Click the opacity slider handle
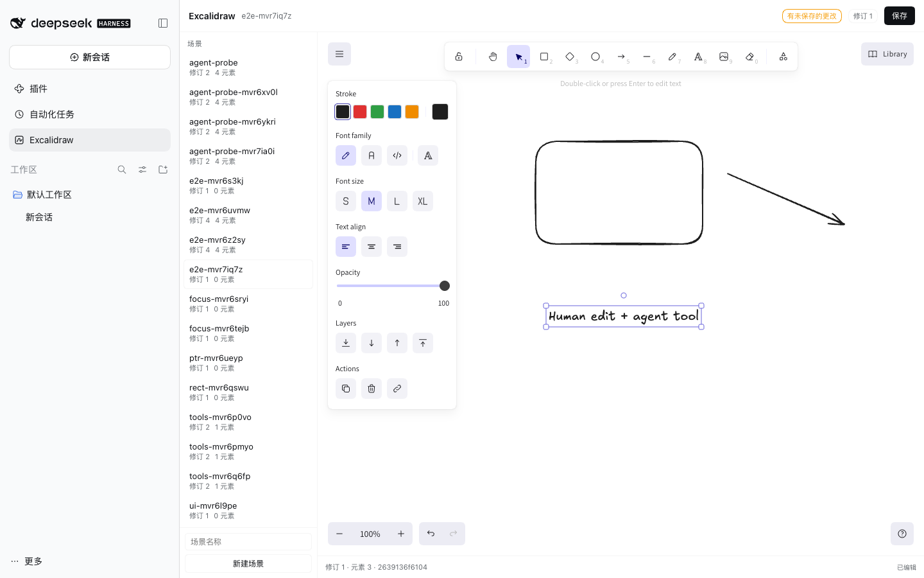This screenshot has height=578, width=924. [x=445, y=286]
